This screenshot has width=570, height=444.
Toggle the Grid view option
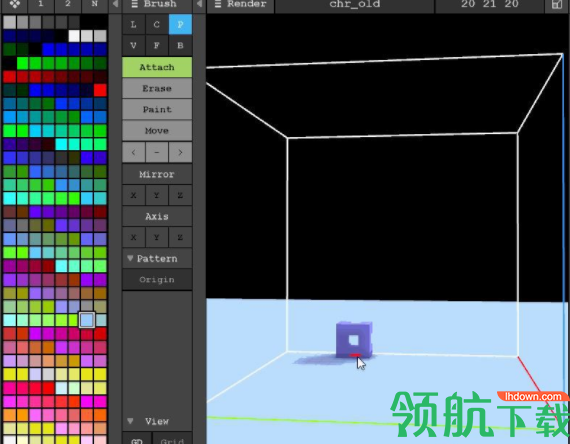click(x=172, y=439)
